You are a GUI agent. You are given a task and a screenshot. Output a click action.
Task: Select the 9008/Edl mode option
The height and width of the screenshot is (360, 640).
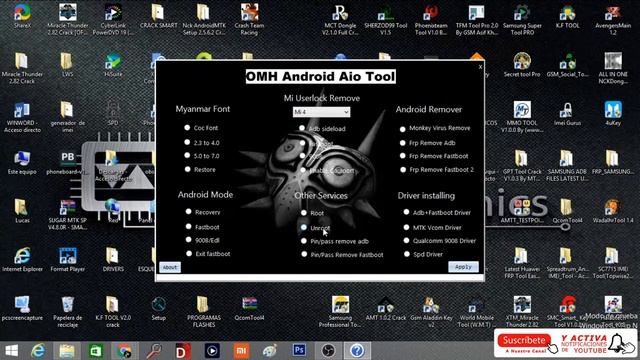[x=189, y=240]
